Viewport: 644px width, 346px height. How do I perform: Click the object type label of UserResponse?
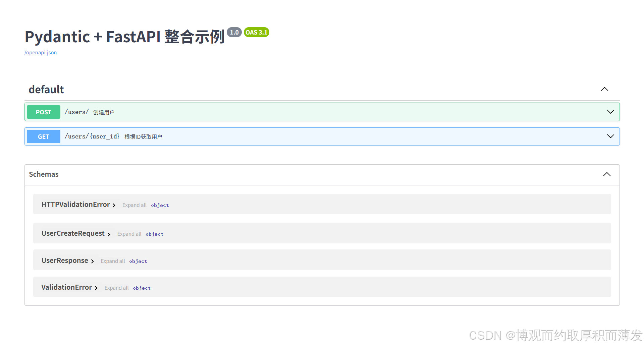point(138,261)
